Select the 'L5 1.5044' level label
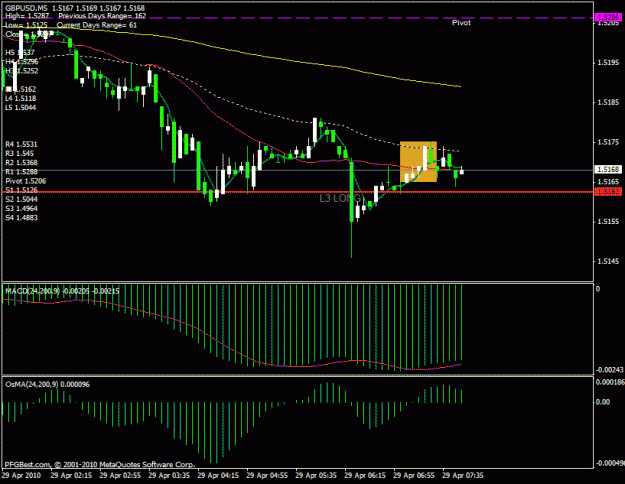625x484 pixels. click(x=21, y=108)
